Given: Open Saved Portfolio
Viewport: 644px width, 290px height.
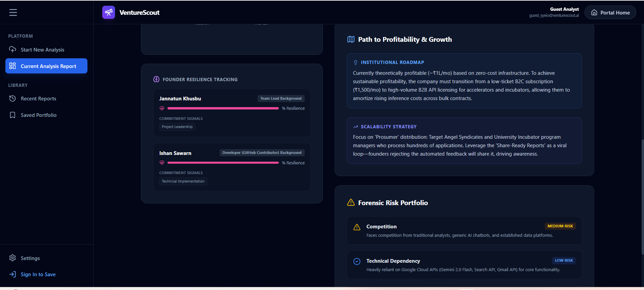Looking at the screenshot, I should (x=46, y=115).
